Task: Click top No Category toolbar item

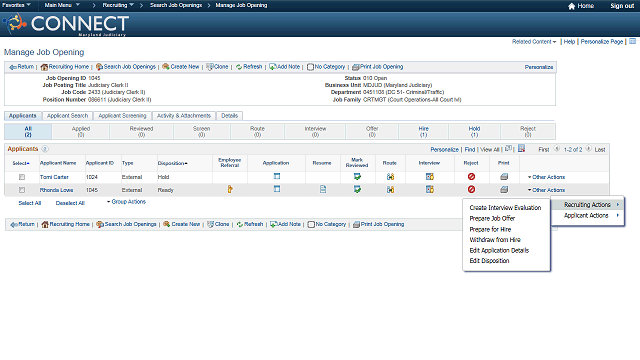Action: tap(326, 67)
